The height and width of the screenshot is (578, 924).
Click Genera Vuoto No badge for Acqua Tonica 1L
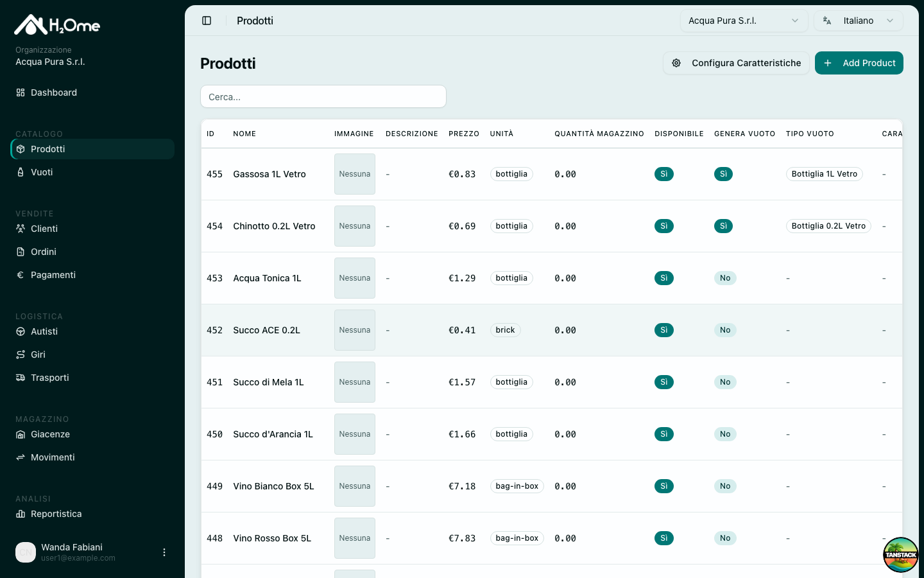click(725, 278)
